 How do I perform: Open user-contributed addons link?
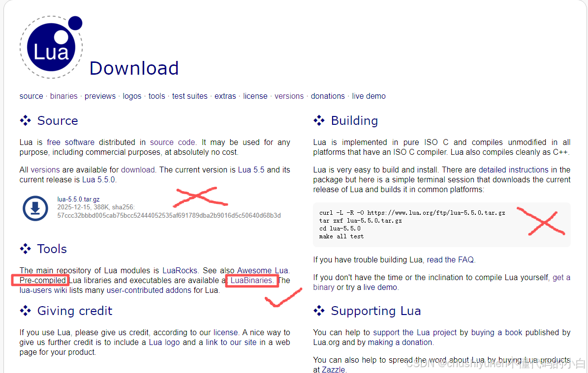click(x=149, y=290)
